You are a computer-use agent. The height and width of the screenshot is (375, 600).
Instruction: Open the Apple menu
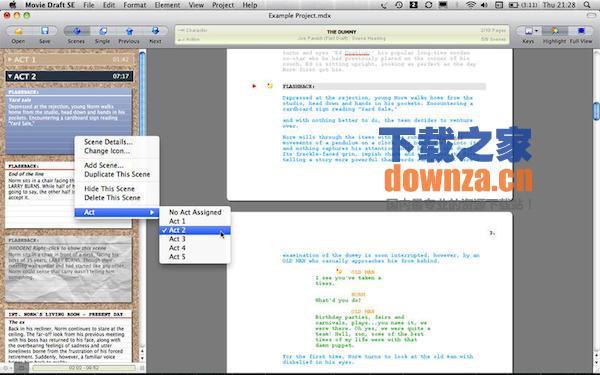(13, 5)
